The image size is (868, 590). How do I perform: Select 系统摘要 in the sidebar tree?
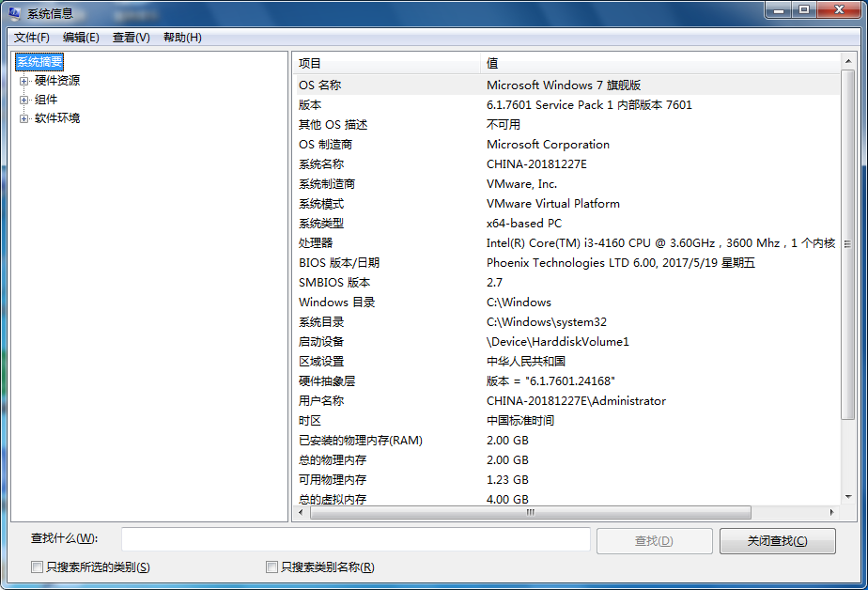(x=39, y=61)
